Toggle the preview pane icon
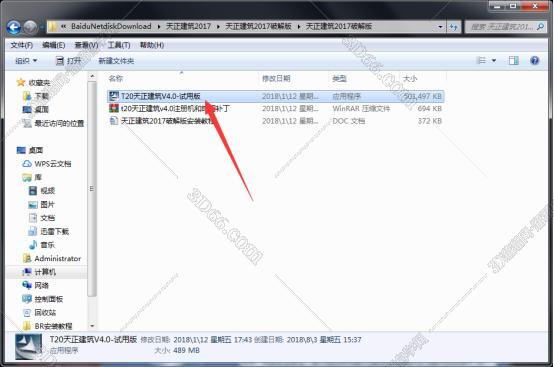 (x=514, y=61)
